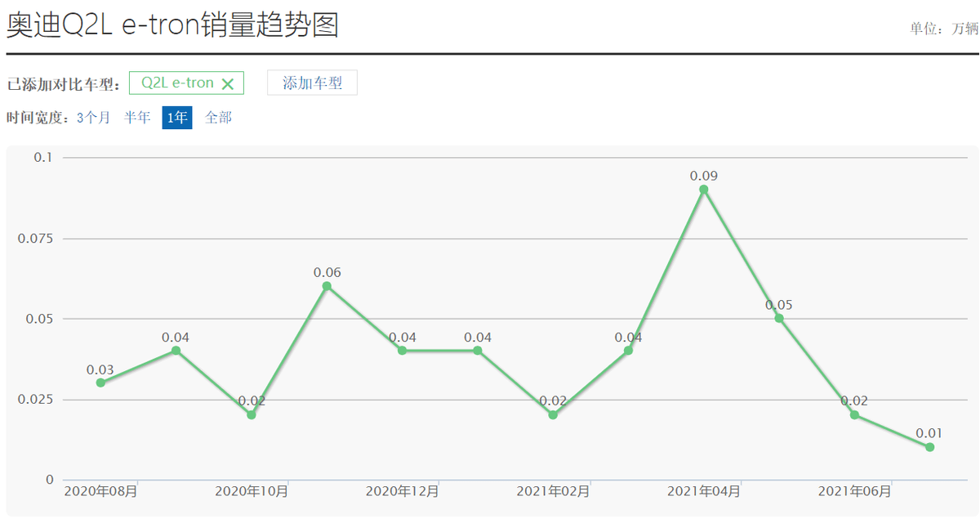The width and height of the screenshot is (980, 519).
Task: Click the 0.03 value label
Action: (100, 370)
